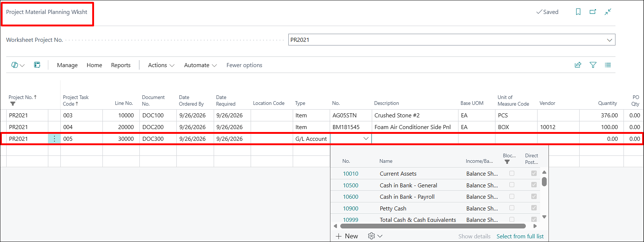Open the Home menu
Screen dimensions: 644x242
tap(94, 65)
